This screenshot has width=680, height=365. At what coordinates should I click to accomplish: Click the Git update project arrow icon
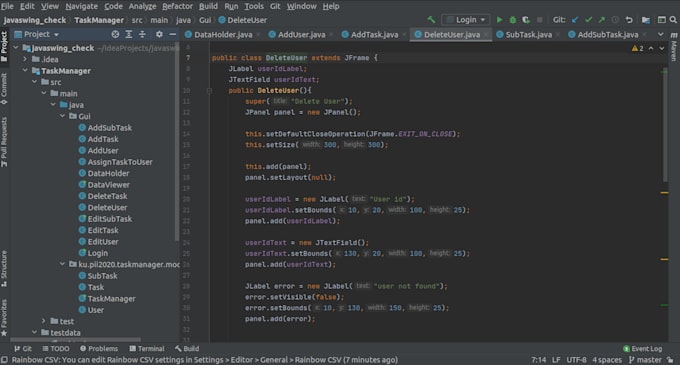(x=575, y=20)
